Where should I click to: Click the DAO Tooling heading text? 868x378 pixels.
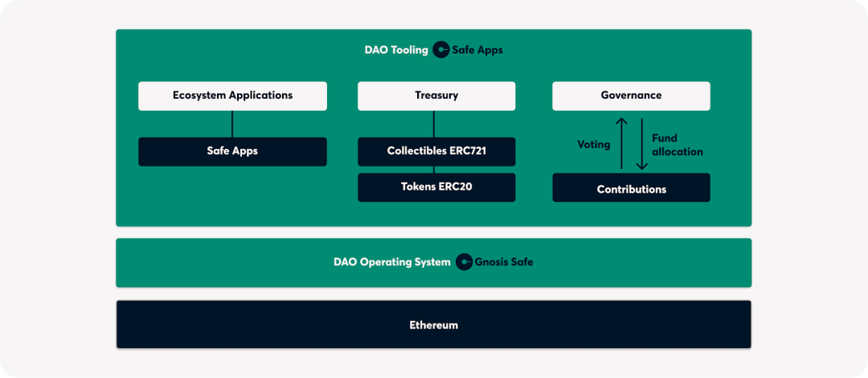pyautogui.click(x=396, y=50)
